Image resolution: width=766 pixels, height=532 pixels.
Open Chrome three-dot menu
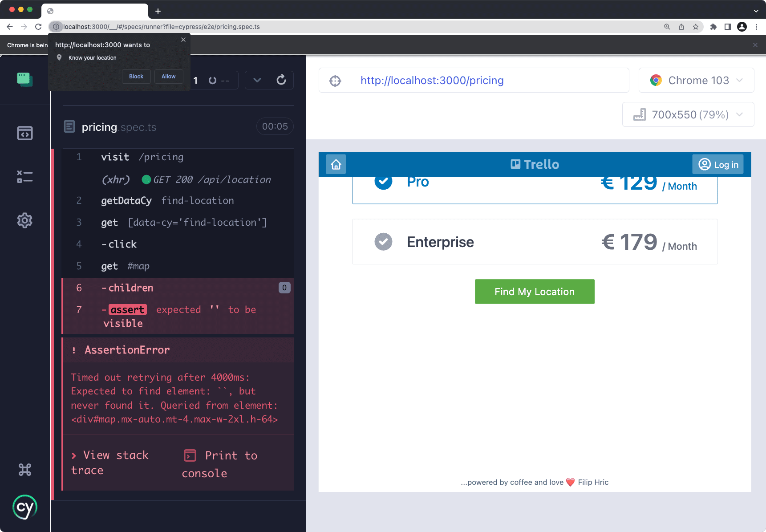pyautogui.click(x=757, y=27)
